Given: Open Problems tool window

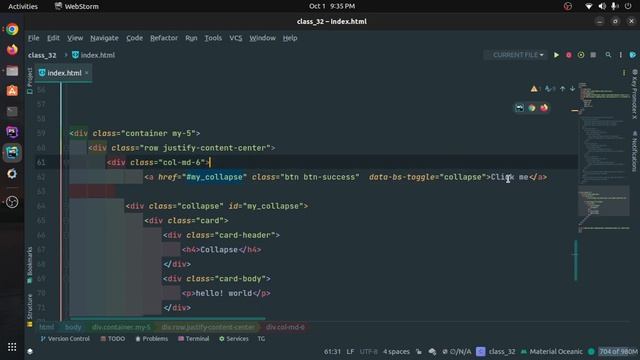Looking at the screenshot, I should (151, 339).
